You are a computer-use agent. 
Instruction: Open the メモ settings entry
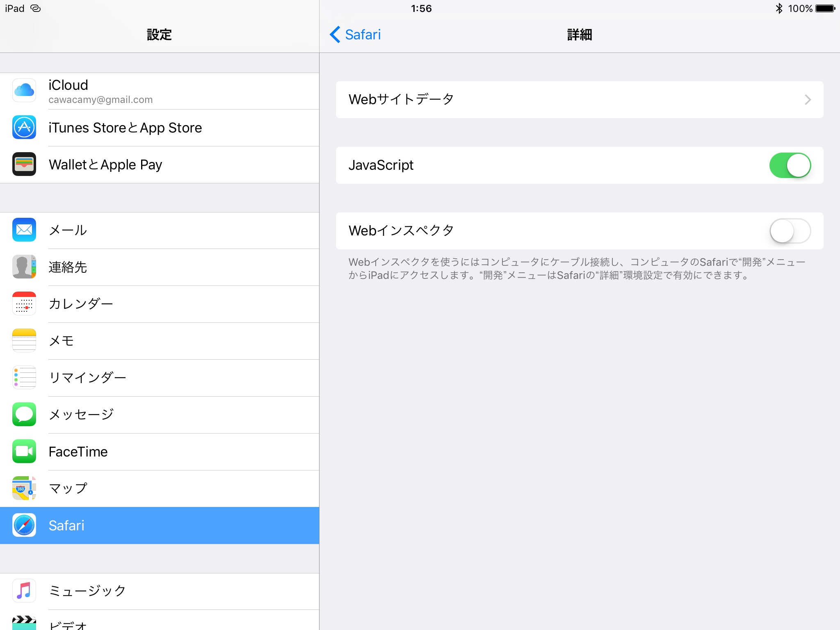click(62, 341)
